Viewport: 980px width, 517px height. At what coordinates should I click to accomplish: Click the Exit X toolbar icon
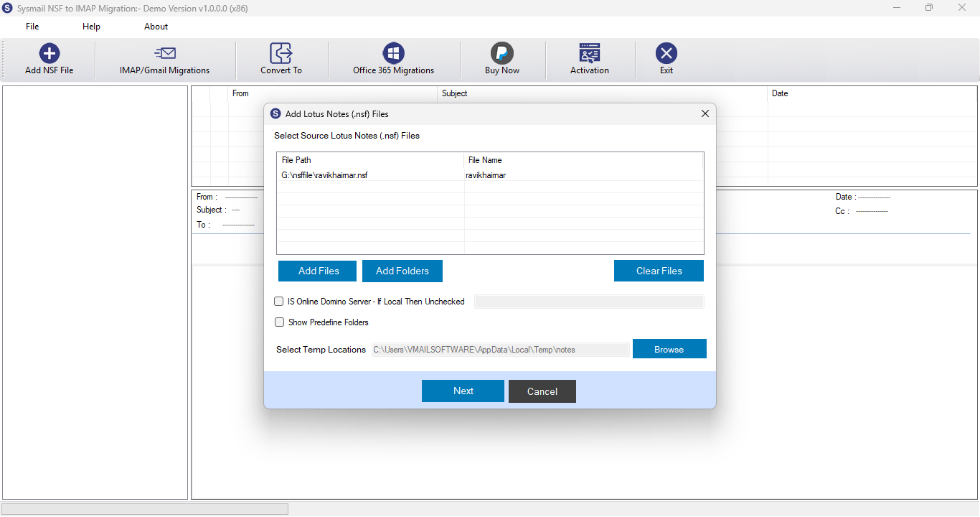pos(666,53)
